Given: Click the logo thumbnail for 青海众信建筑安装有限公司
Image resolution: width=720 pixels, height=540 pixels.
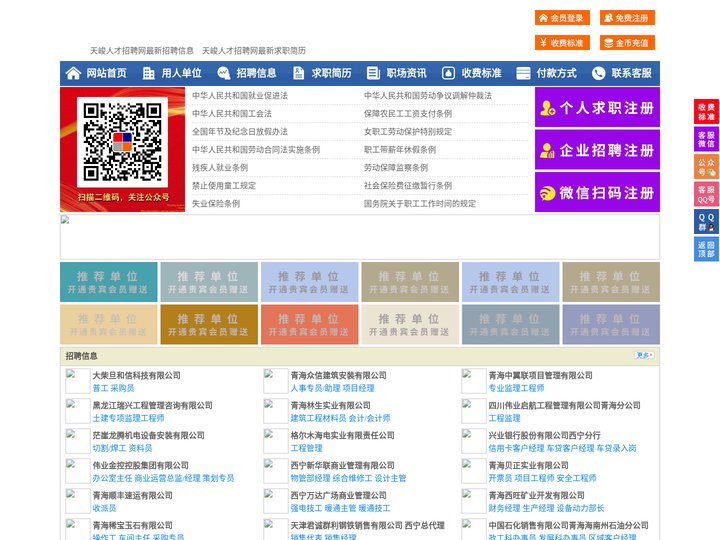Looking at the screenshot, I should 276,381.
